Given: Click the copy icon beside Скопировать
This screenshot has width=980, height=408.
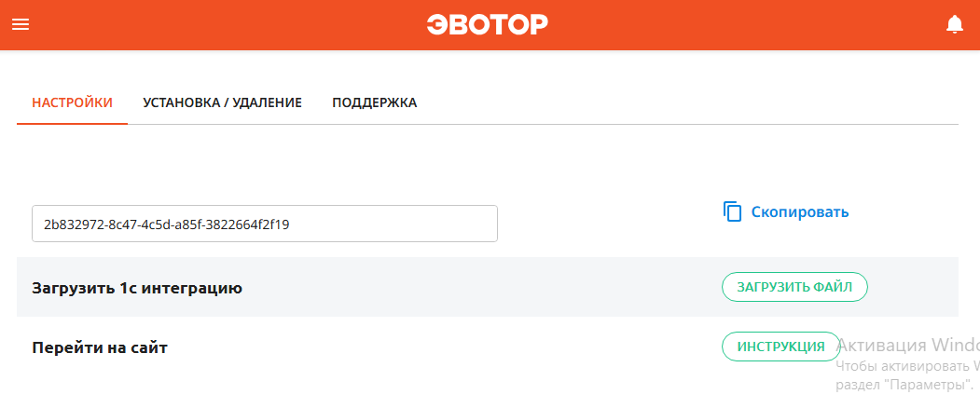Looking at the screenshot, I should pos(732,211).
